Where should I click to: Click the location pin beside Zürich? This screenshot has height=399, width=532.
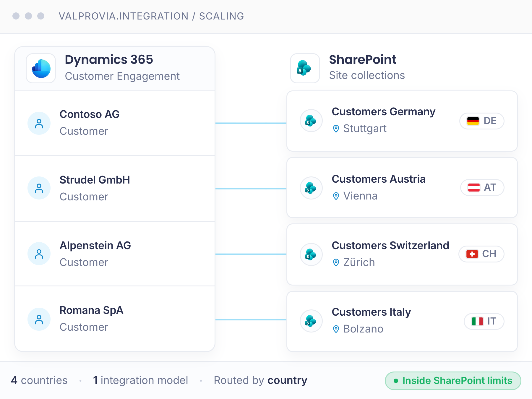tap(336, 263)
